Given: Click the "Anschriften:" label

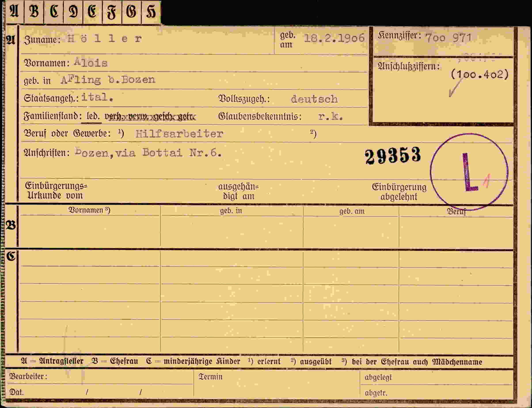Looking at the screenshot, I should pyautogui.click(x=47, y=153).
